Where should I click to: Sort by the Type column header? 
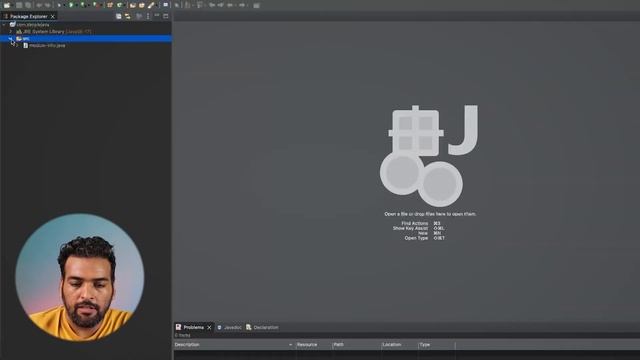tap(436, 345)
